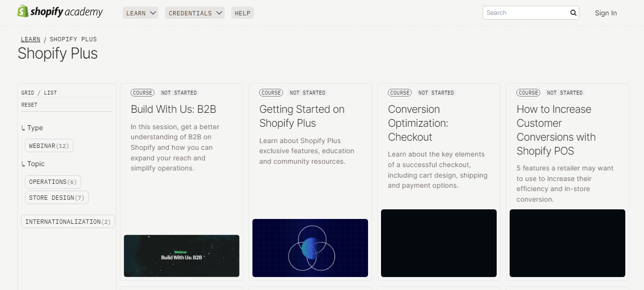Click RESET filters
The height and width of the screenshot is (290, 644).
[29, 105]
